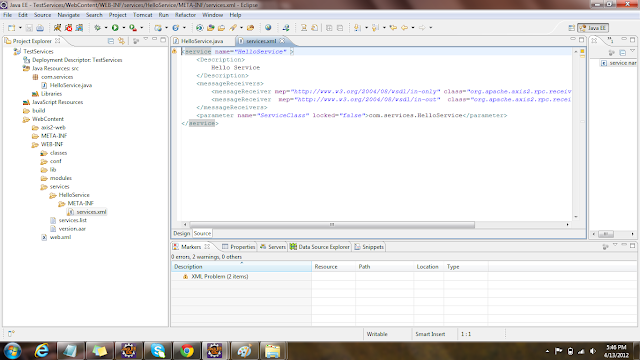The width and height of the screenshot is (640, 360).
Task: Click the editor horizontal scrollbar thumb
Action: pos(332,224)
